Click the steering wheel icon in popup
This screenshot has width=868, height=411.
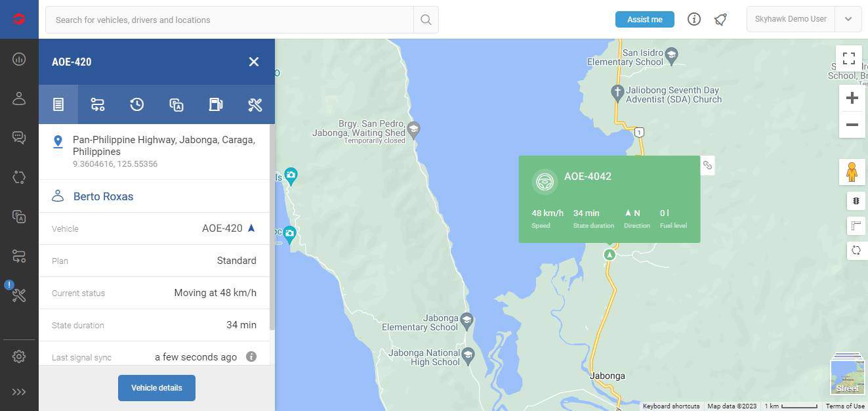(x=545, y=182)
